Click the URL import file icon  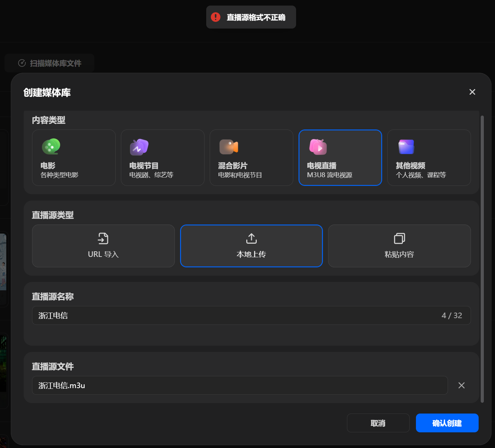(x=103, y=238)
